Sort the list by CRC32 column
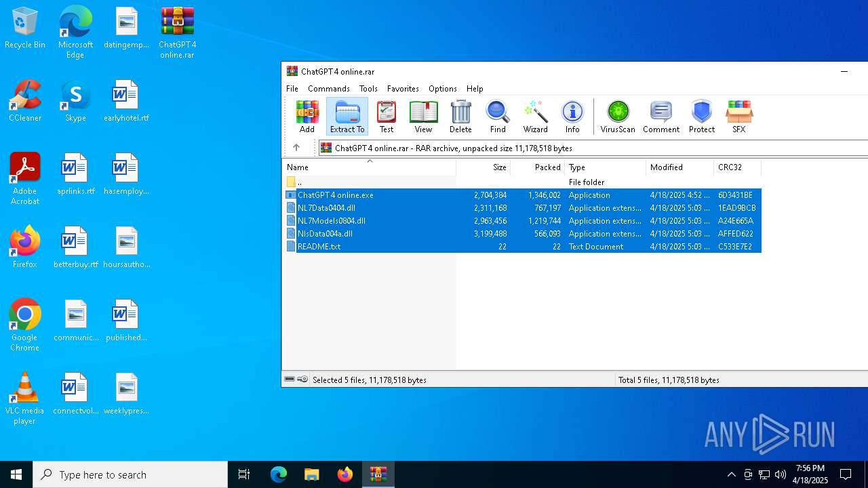Viewport: 868px width, 488px height. pos(738,167)
